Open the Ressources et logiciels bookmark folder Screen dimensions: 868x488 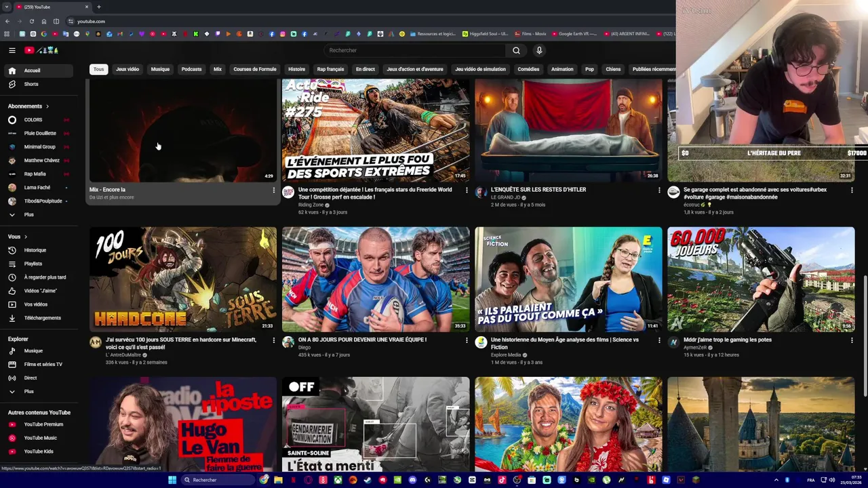432,34
